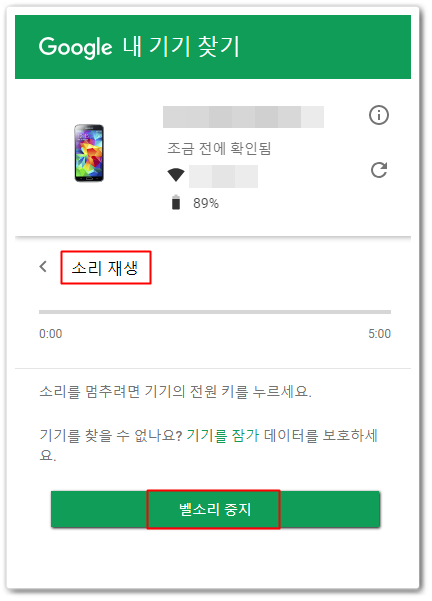The height and width of the screenshot is (601, 432).
Task: Click the 5:00 total duration label
Action: 379,334
